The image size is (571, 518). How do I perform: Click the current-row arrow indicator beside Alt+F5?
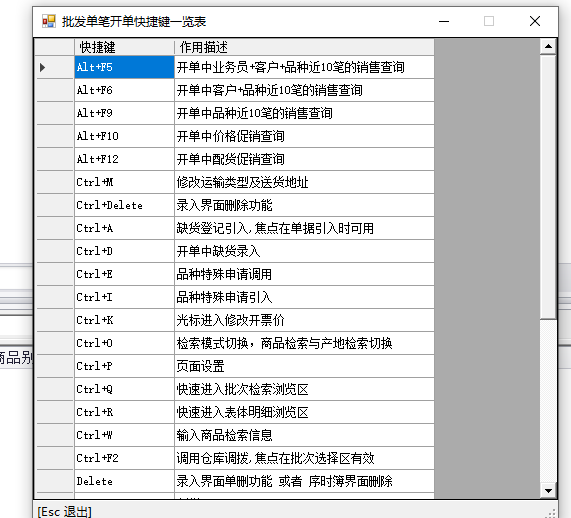(42, 67)
